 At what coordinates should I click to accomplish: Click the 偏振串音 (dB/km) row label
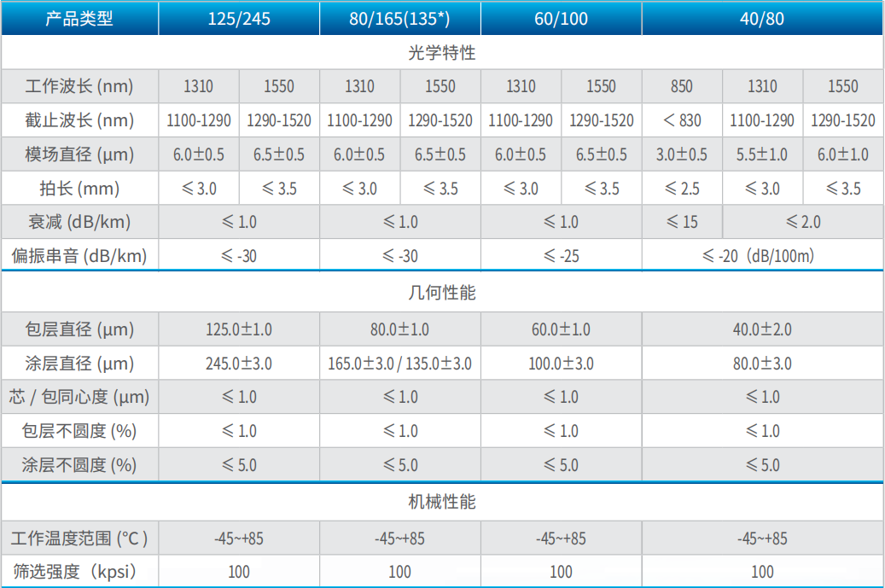(79, 256)
